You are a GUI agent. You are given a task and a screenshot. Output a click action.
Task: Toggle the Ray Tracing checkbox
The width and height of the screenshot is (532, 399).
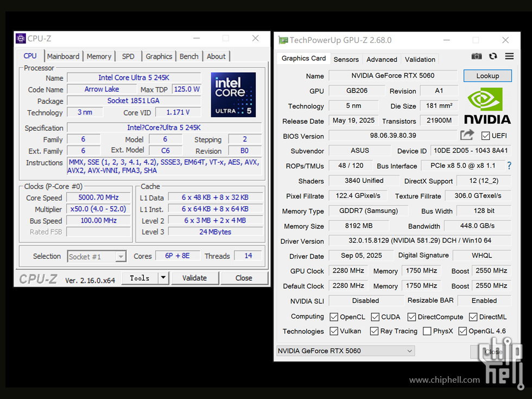(x=374, y=331)
